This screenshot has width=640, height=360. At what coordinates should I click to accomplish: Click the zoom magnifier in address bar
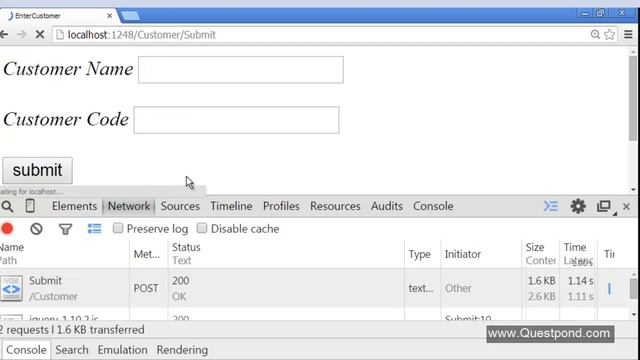[x=595, y=35]
